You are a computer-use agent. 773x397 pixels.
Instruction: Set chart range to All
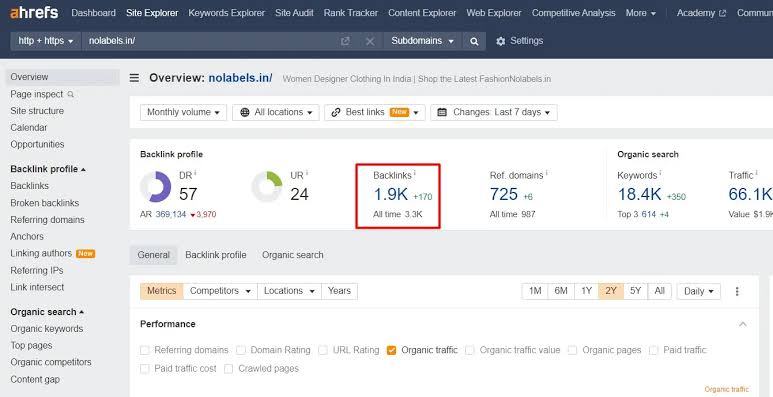pyautogui.click(x=660, y=291)
